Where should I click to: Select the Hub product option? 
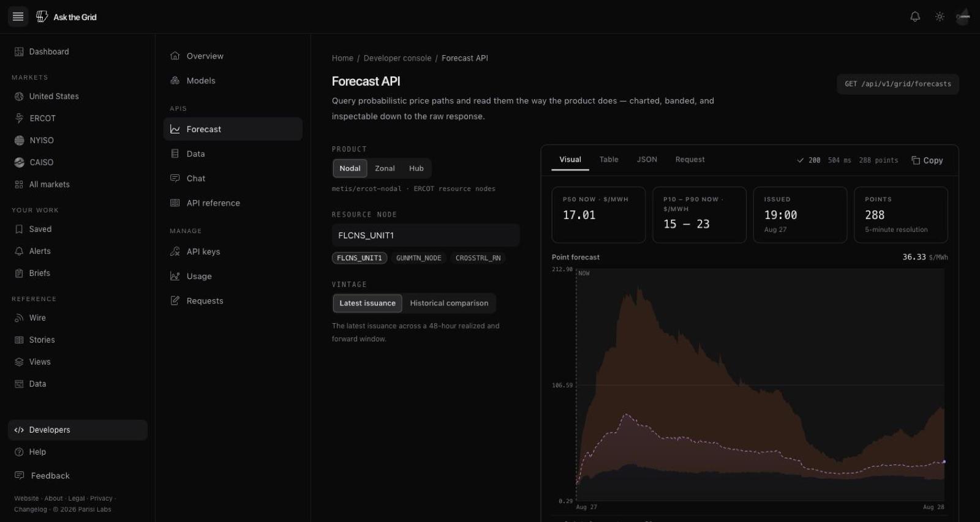[x=417, y=168]
